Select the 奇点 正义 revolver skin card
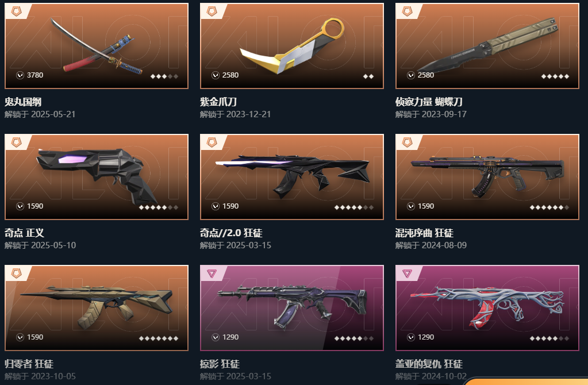Viewport: 588px width, 385px height. [97, 177]
